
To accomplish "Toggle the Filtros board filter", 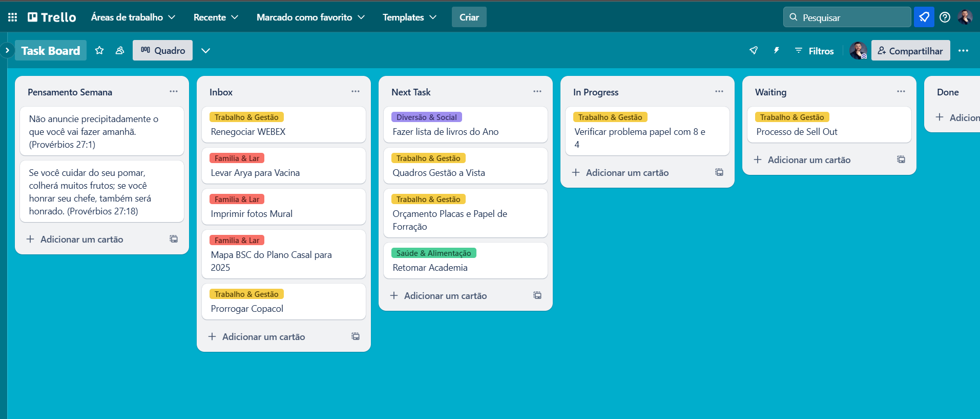I will pos(814,51).
